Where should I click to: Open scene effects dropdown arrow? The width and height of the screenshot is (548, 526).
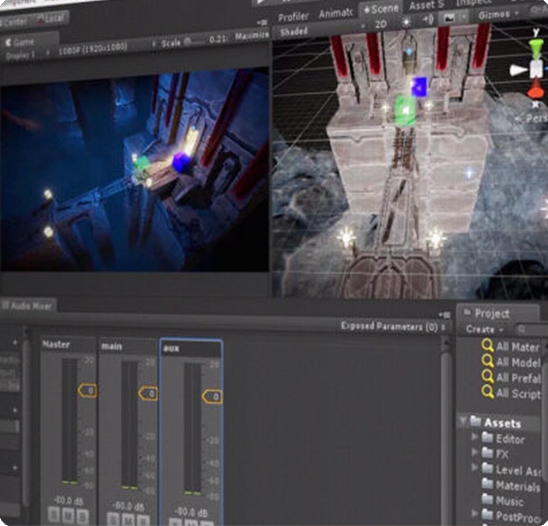click(463, 17)
